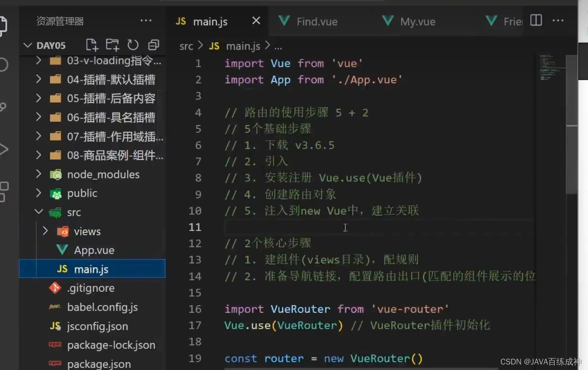
Task: Click the Babel icon beside babel.config.js
Action: [x=55, y=307]
